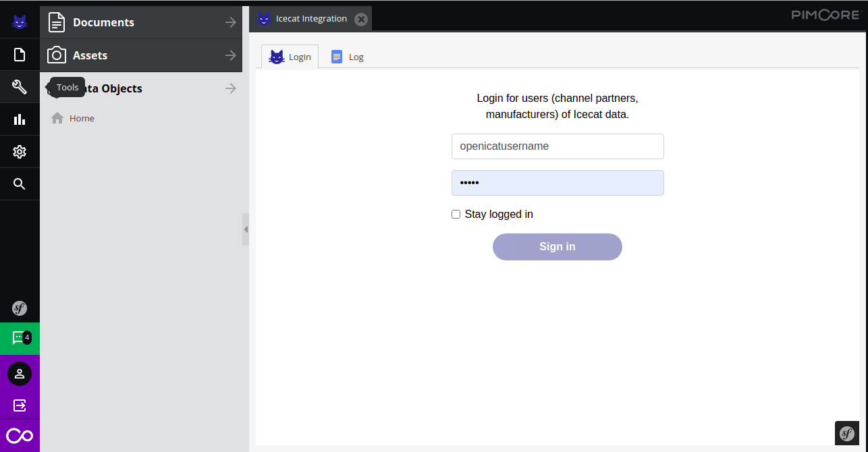Click the Documents panel header
Viewport: 868px width, 452px height.
click(141, 22)
